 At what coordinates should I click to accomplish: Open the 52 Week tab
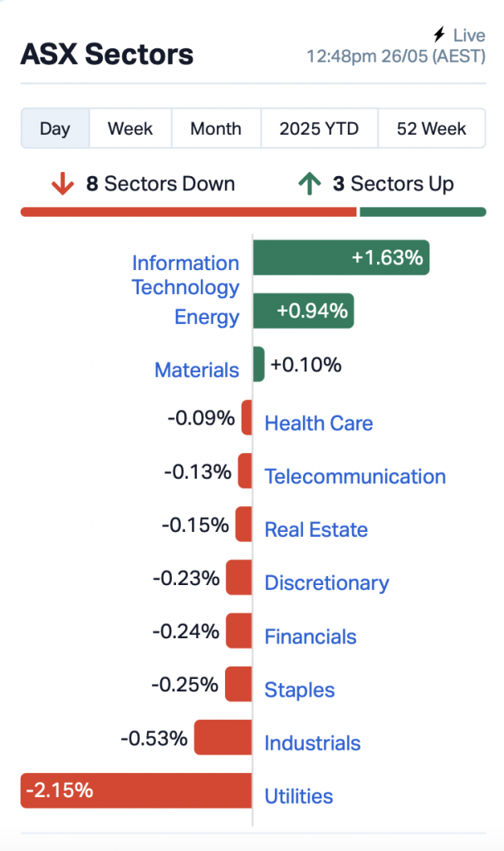click(x=432, y=129)
